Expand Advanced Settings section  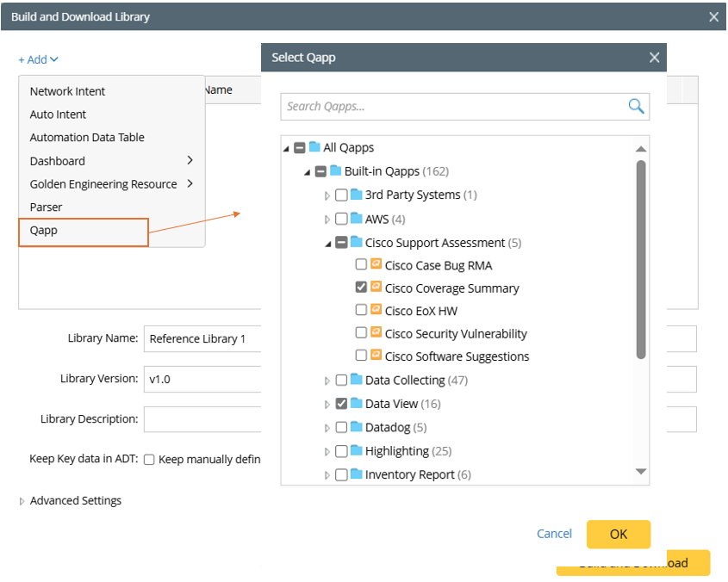[22, 501]
